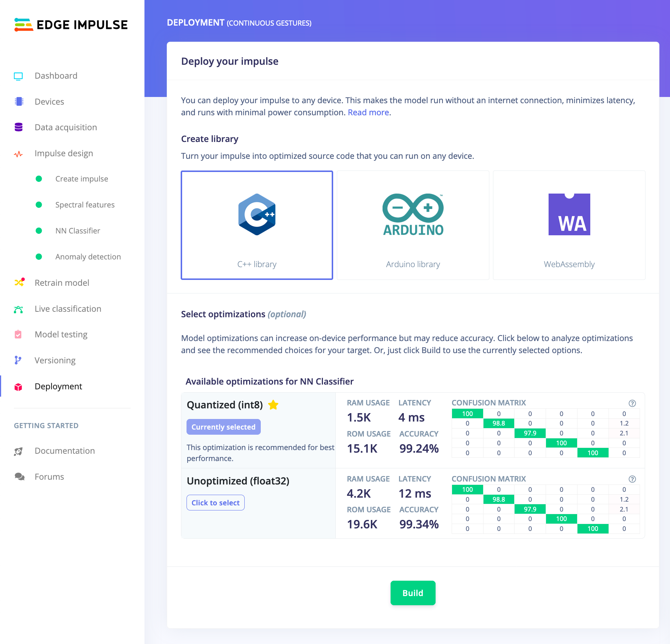The width and height of the screenshot is (670, 644).
Task: Click the gold star next to Quantized (int8)
Action: 273,405
